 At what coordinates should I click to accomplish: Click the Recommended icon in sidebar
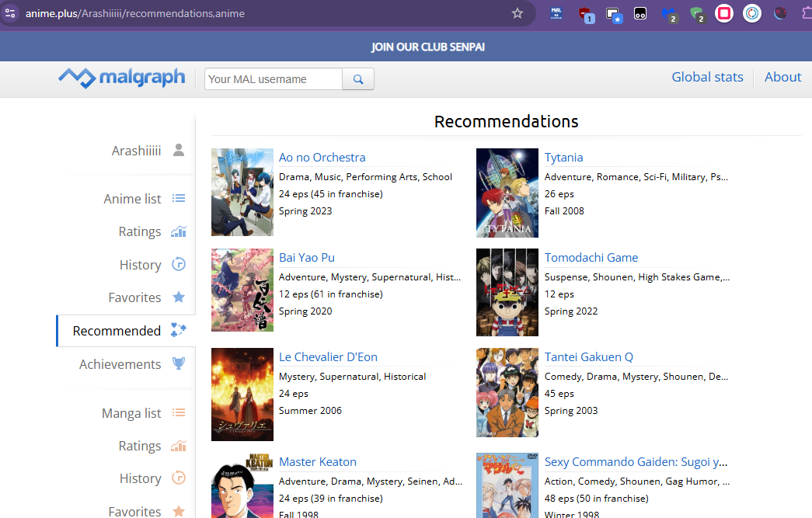[x=179, y=330]
